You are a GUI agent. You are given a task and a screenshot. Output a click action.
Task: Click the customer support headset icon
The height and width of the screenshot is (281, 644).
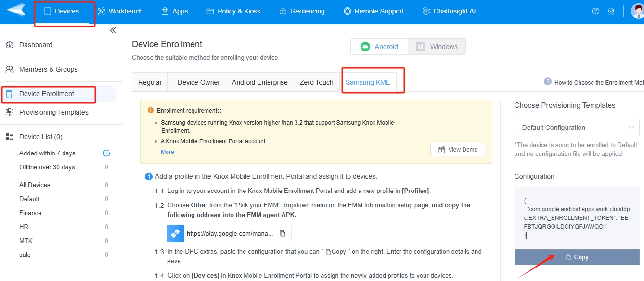(x=611, y=11)
